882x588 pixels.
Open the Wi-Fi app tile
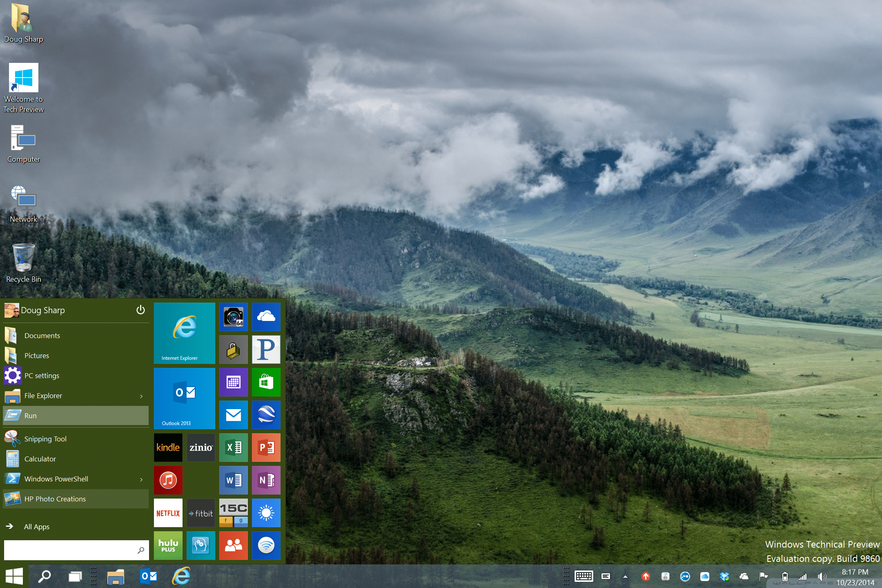(x=266, y=546)
